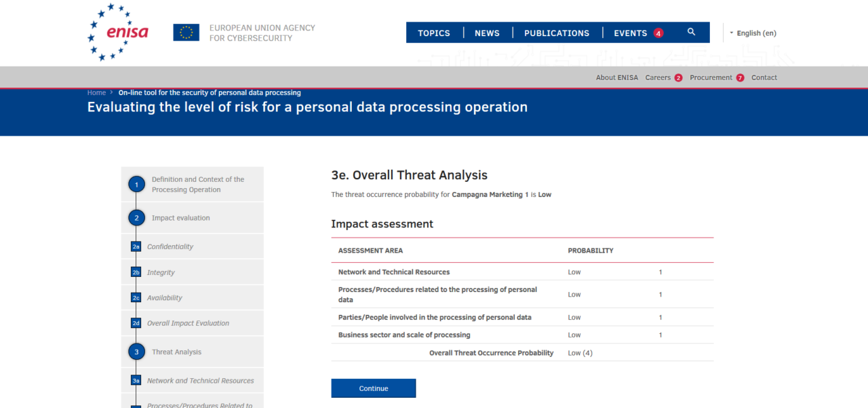Viewport: 868px width, 408px height.
Task: Select step 1 circle in sidebar
Action: [136, 184]
